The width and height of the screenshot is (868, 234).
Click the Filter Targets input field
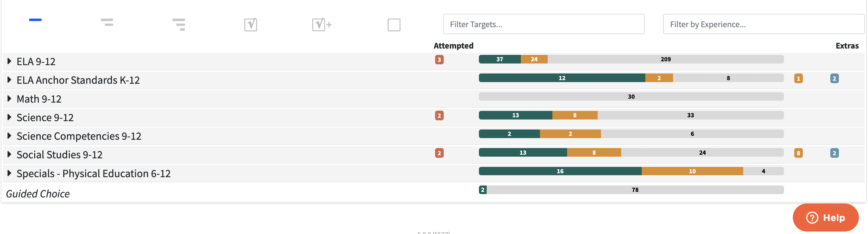pyautogui.click(x=544, y=24)
